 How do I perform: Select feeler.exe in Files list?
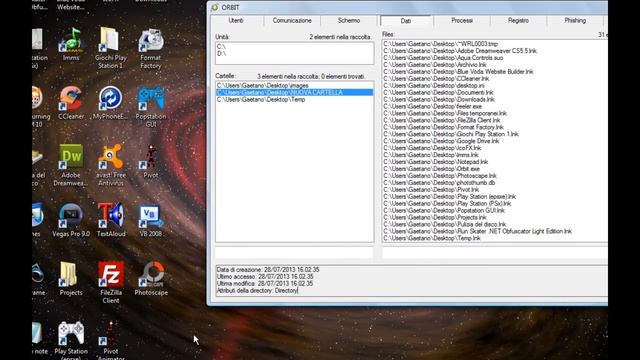click(x=433, y=106)
